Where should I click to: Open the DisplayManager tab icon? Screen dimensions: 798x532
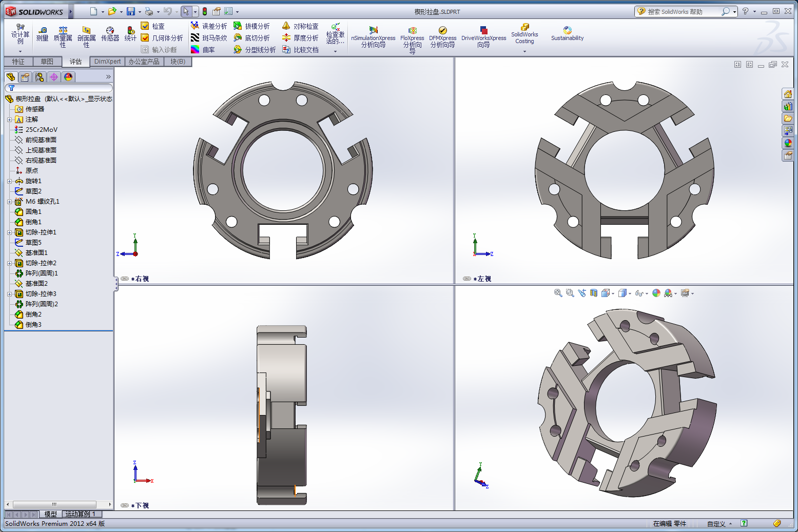click(x=68, y=77)
